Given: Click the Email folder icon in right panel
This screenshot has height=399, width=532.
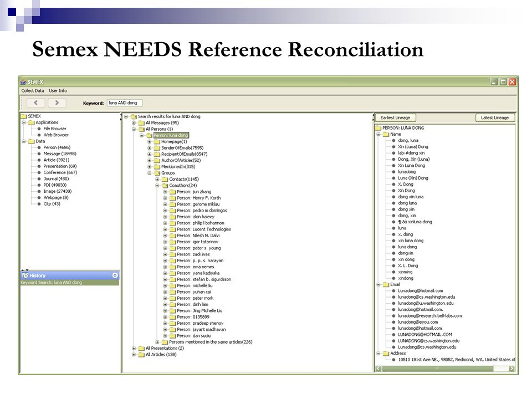Looking at the screenshot, I should pos(386,285).
